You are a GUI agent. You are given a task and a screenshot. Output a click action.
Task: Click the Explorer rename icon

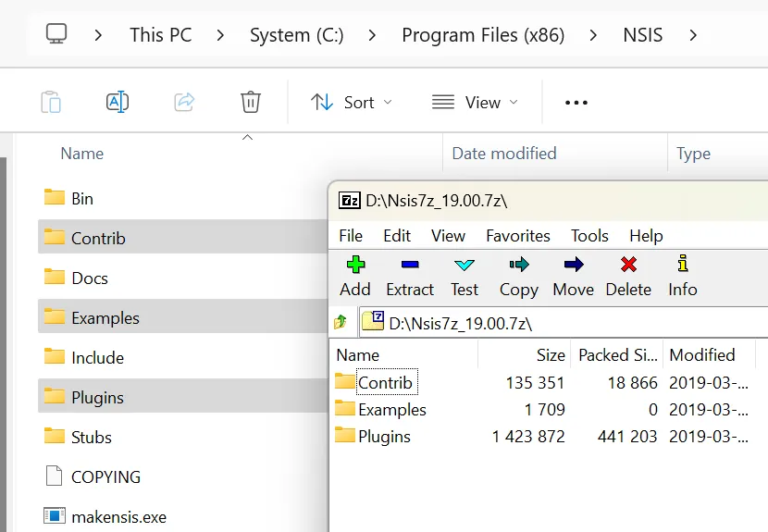coord(118,102)
